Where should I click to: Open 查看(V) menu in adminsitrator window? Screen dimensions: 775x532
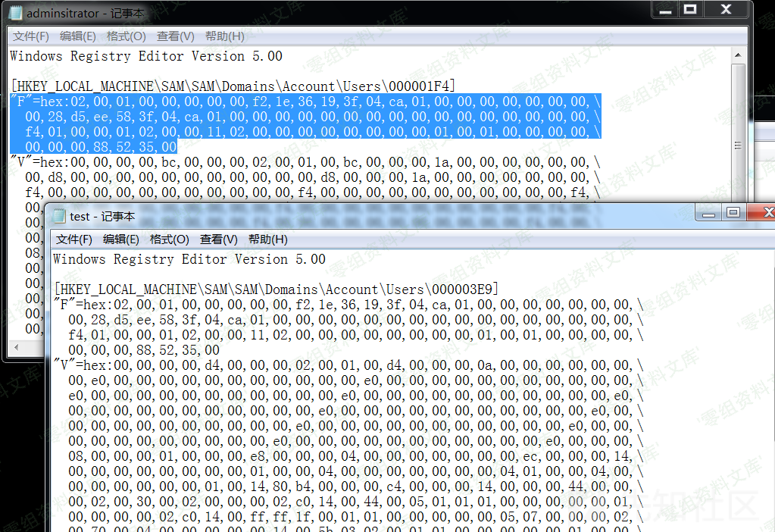click(175, 36)
